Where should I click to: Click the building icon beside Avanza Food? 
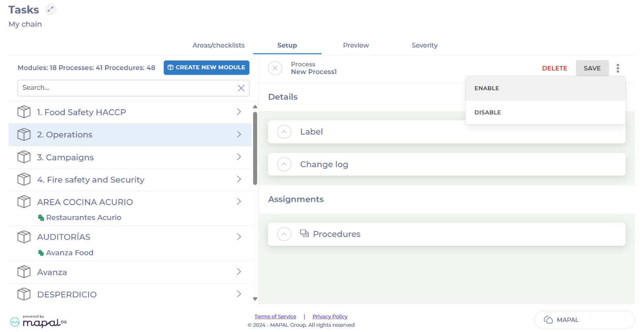coord(41,253)
